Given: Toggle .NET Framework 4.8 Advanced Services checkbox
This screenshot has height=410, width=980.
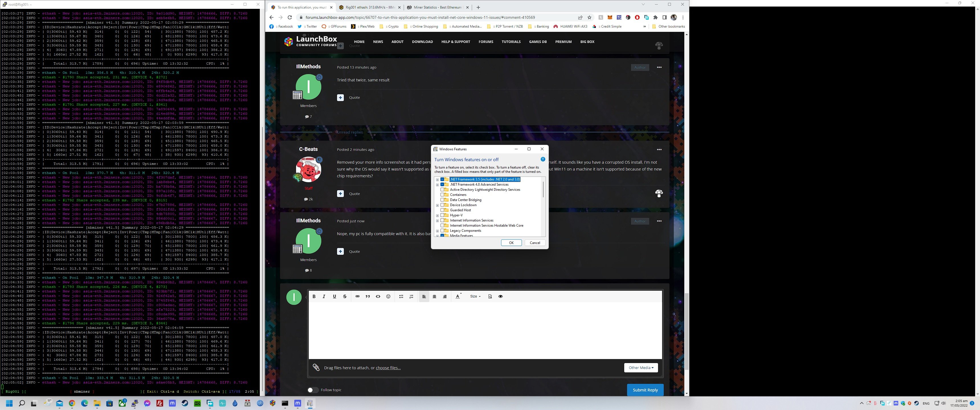Looking at the screenshot, I should click(x=442, y=184).
